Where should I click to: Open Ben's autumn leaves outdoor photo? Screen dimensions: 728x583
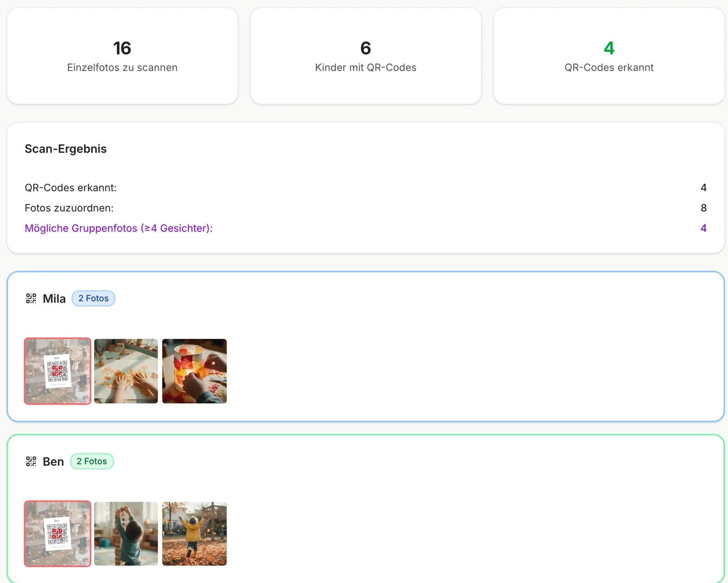click(x=194, y=534)
